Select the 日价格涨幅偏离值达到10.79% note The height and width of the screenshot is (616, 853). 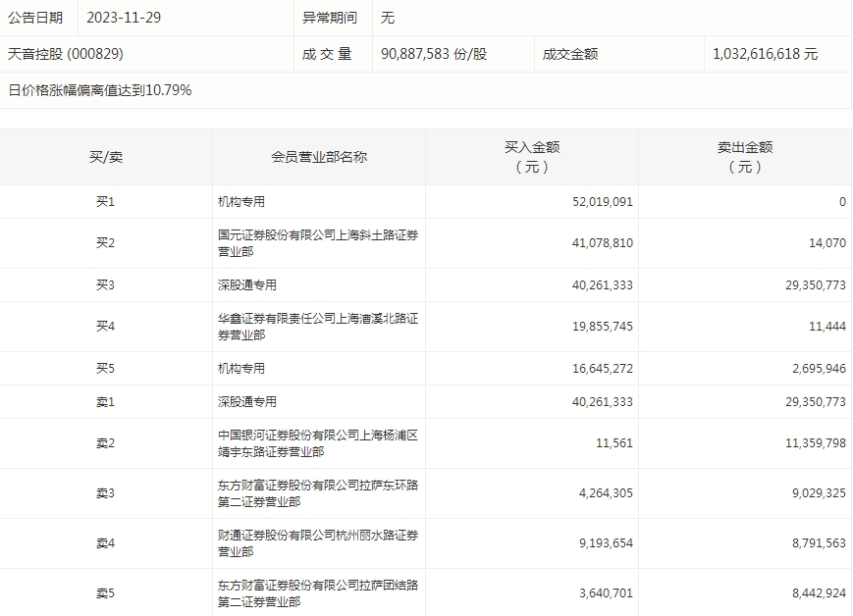100,90
